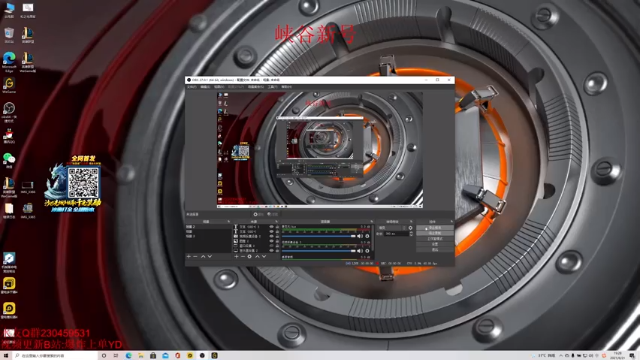Screen dimensions: 640x360
Task: Open the WeGame desktop shortcut
Action: click(9, 86)
